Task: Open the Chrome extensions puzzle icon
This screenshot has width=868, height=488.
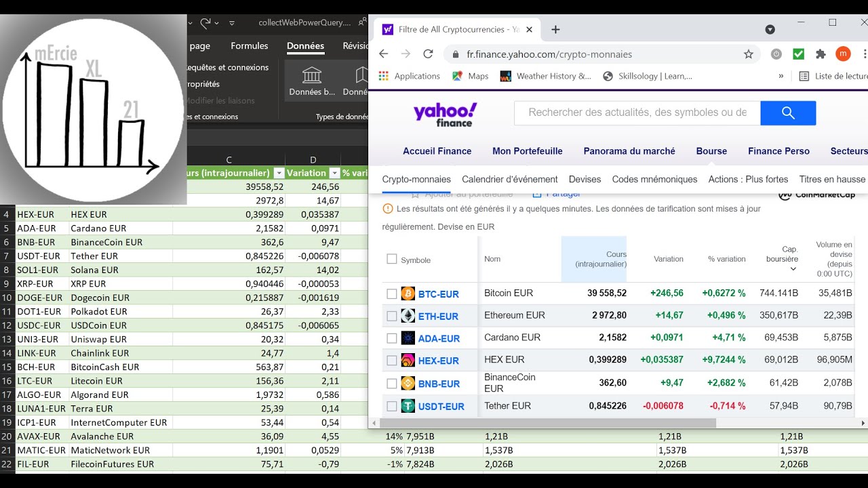Action: pos(821,54)
